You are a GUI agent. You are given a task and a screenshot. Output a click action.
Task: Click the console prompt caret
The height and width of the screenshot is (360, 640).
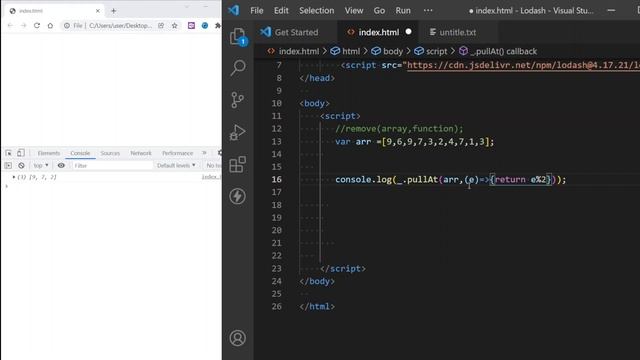[7, 186]
